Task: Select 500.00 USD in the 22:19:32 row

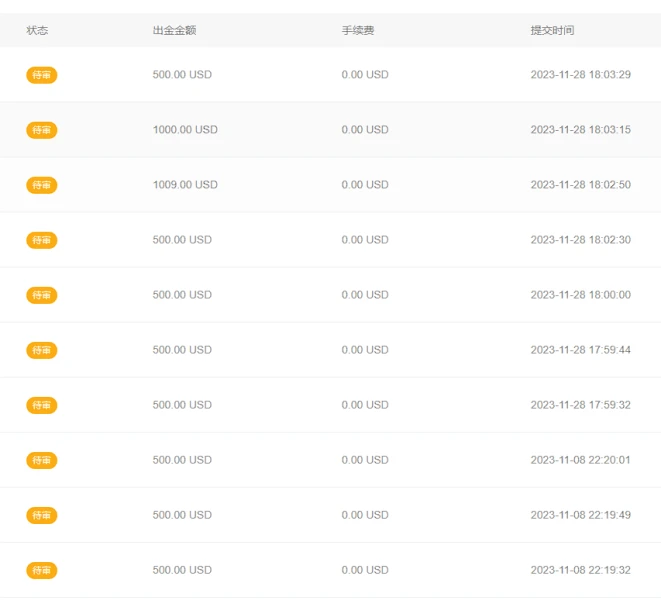Action: (182, 570)
